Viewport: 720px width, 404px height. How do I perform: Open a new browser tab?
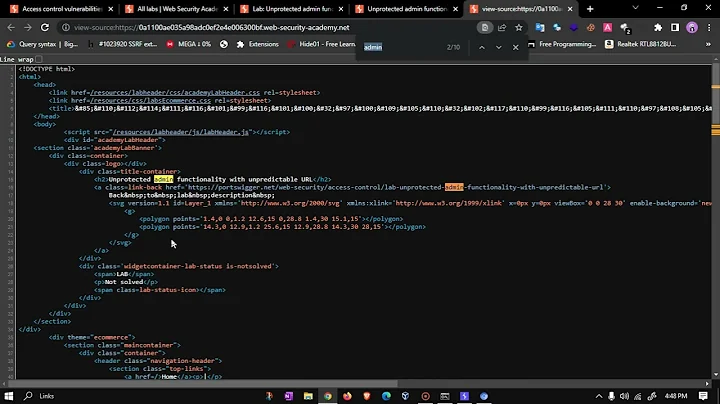(590, 9)
